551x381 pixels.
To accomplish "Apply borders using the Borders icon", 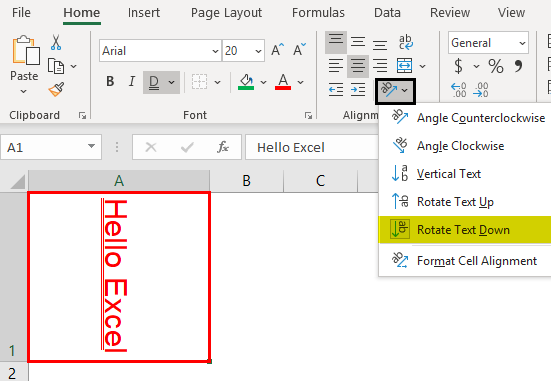I will (199, 82).
